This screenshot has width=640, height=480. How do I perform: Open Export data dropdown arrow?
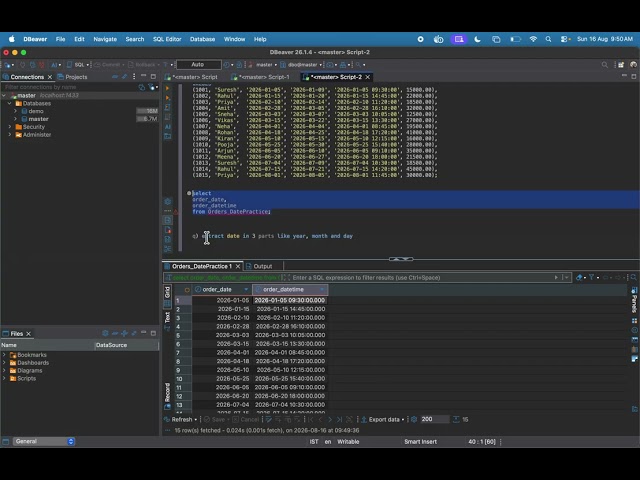pos(403,420)
